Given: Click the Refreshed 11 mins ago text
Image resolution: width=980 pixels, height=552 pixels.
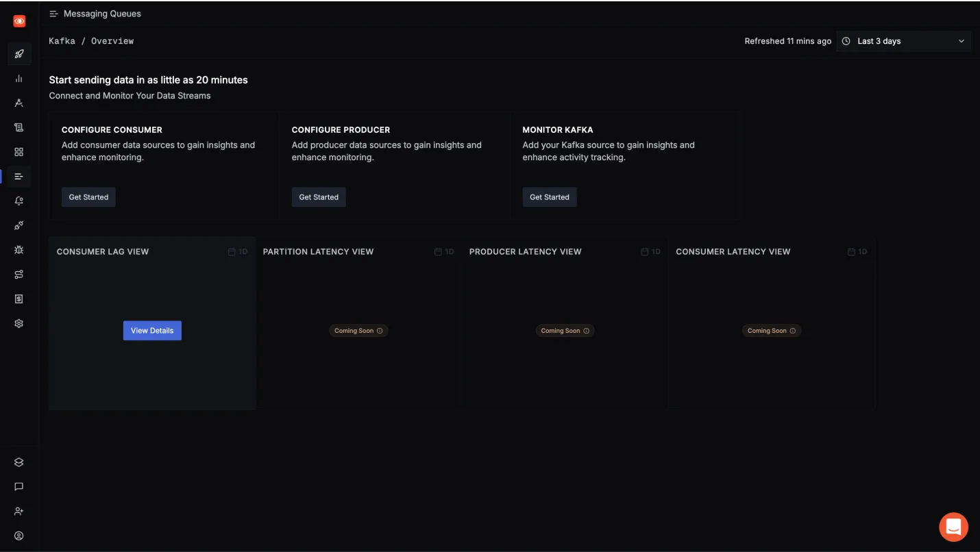Looking at the screenshot, I should (788, 41).
